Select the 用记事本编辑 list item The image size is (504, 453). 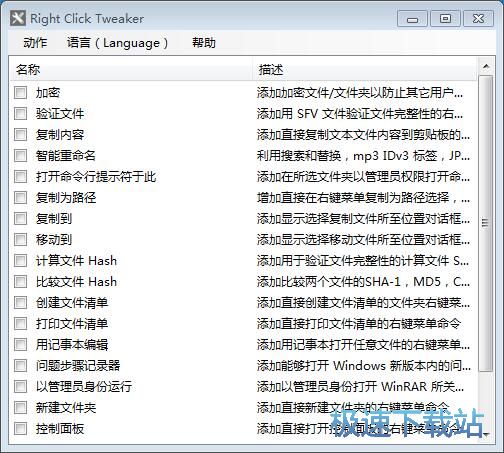72,345
